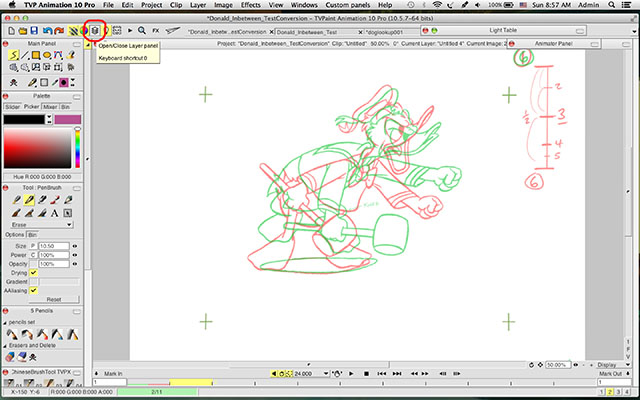Select the filled ellipse tool
This screenshot has width=640, height=400.
[x=47, y=55]
